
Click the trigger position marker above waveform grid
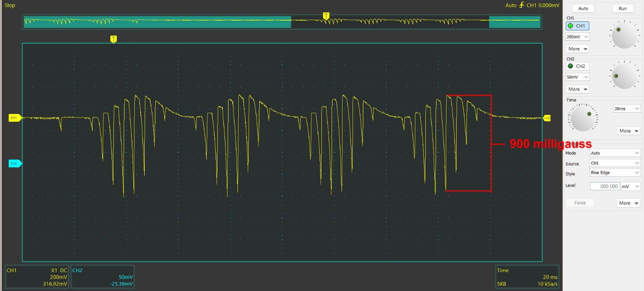point(113,39)
